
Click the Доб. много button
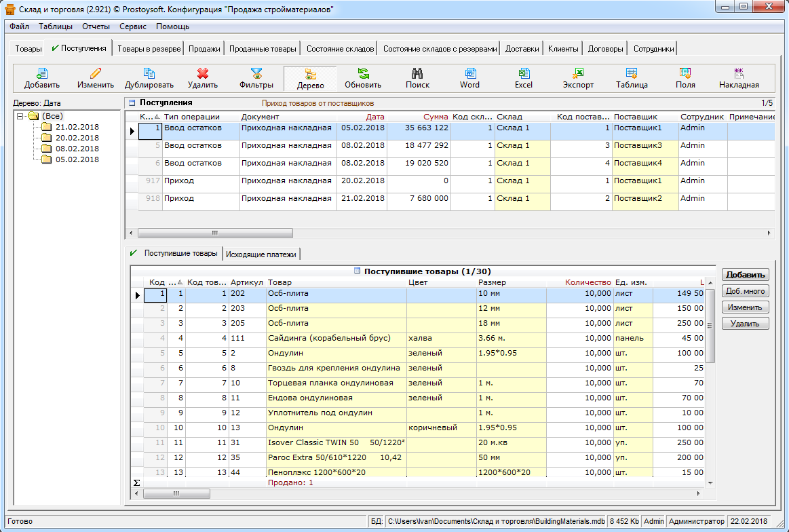(745, 291)
